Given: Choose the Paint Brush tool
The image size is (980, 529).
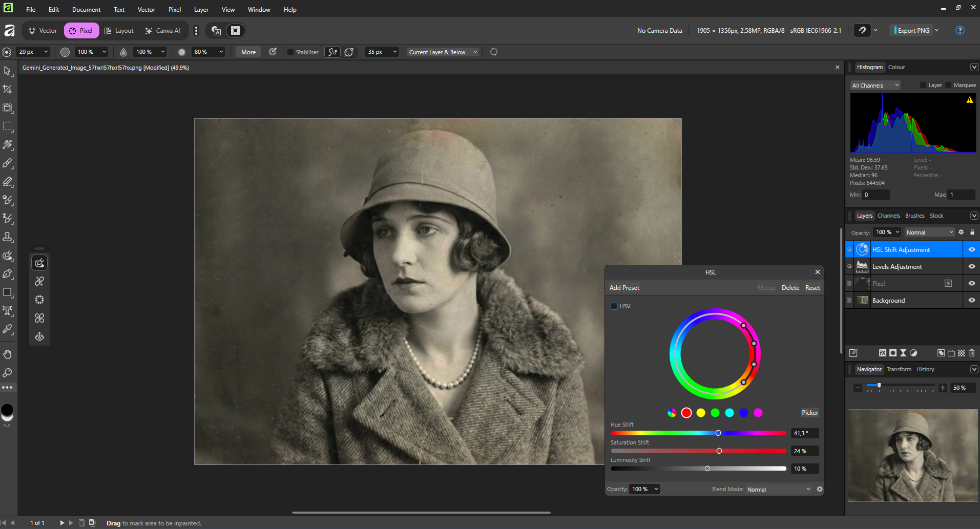Looking at the screenshot, I should click(x=7, y=163).
